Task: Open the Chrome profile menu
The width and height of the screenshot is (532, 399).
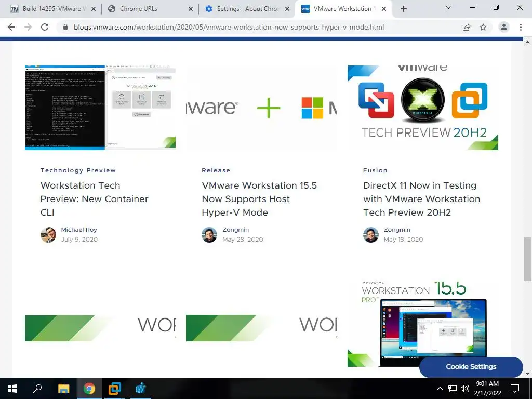Action: coord(504,27)
